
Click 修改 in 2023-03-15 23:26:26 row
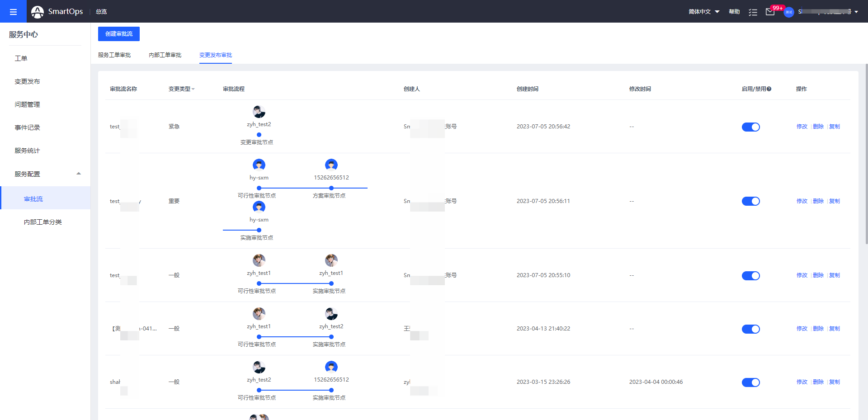pyautogui.click(x=802, y=382)
